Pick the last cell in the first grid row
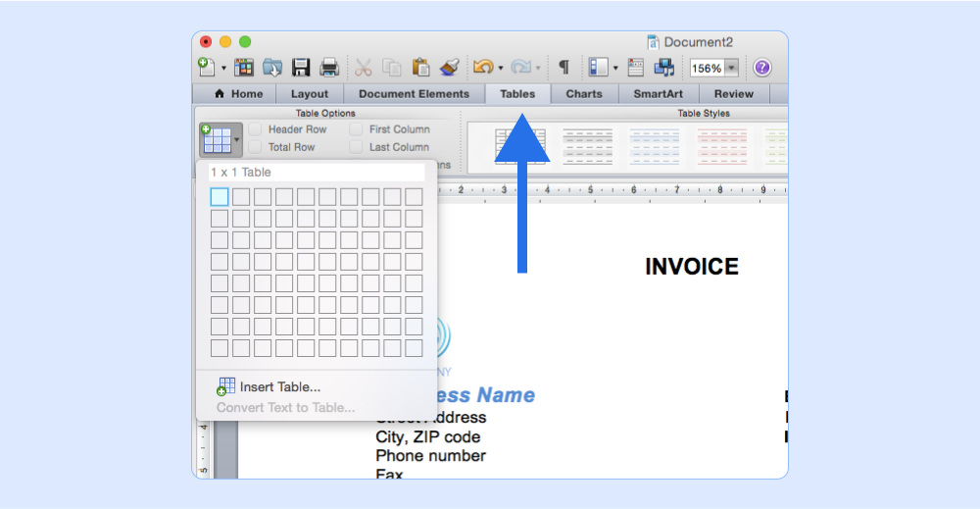 [414, 197]
